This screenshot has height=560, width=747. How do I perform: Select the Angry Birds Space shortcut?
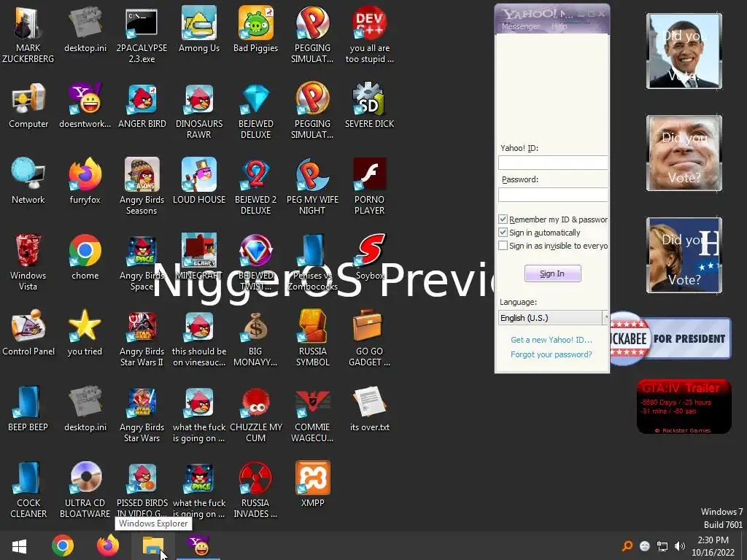[142, 262]
